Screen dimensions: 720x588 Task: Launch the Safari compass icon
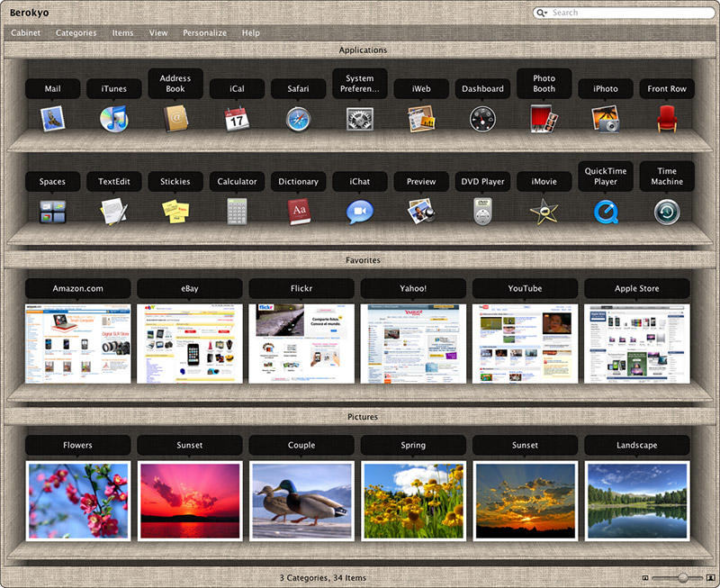(x=299, y=119)
